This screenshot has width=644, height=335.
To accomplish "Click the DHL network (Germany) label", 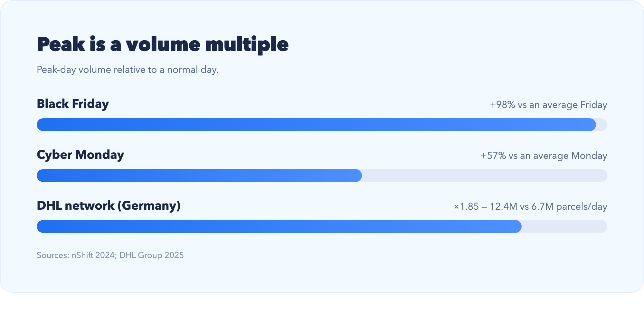I will click(109, 206).
